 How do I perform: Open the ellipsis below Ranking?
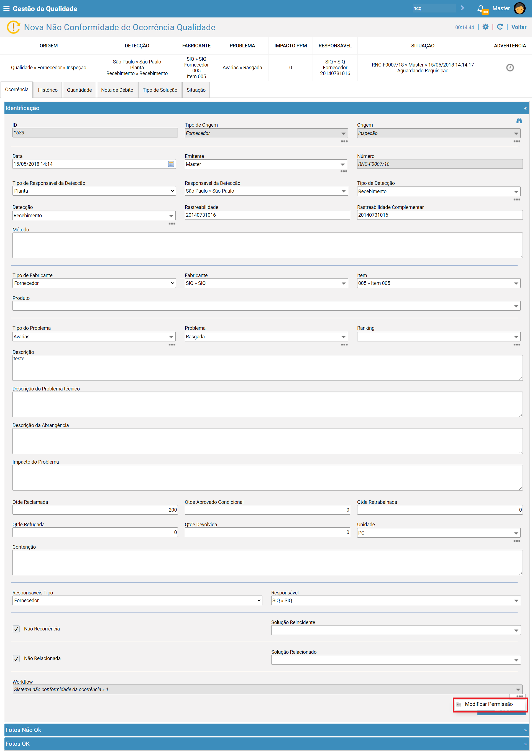coord(517,345)
